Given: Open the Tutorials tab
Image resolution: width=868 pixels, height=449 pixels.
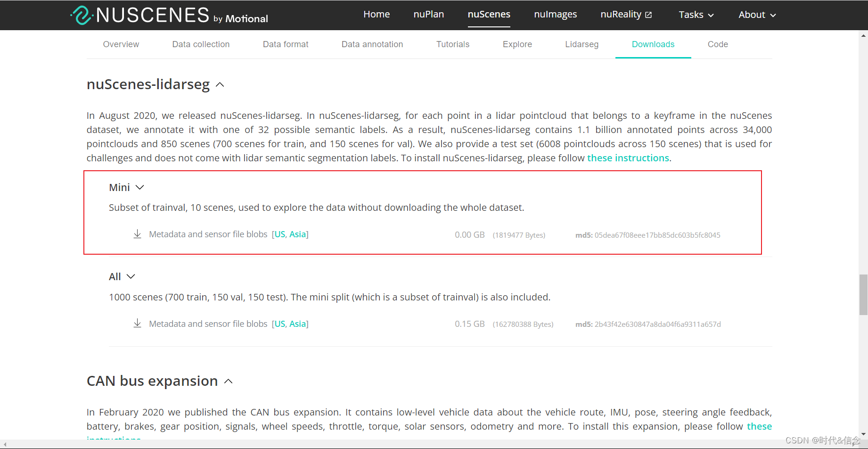Looking at the screenshot, I should [453, 44].
